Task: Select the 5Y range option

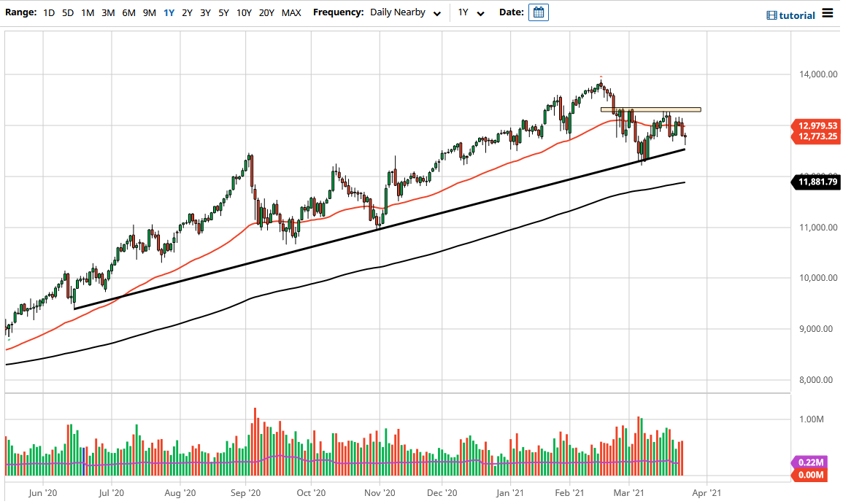Action: (x=223, y=12)
